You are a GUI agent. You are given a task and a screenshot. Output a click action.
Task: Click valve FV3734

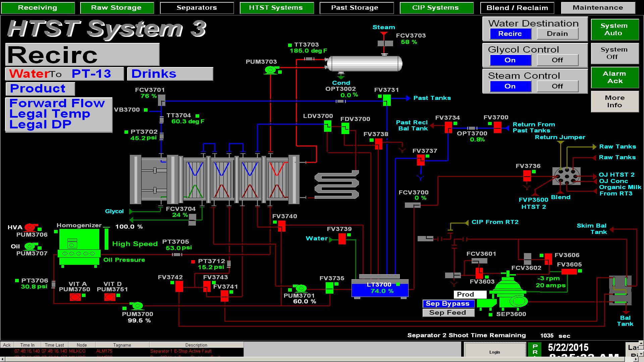(448, 127)
